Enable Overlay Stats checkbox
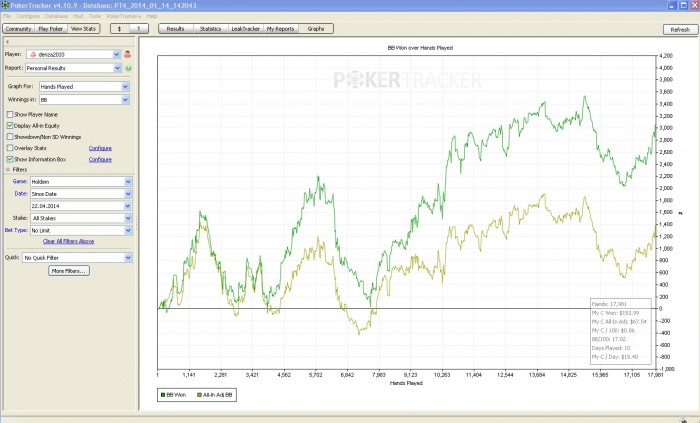 pyautogui.click(x=10, y=148)
